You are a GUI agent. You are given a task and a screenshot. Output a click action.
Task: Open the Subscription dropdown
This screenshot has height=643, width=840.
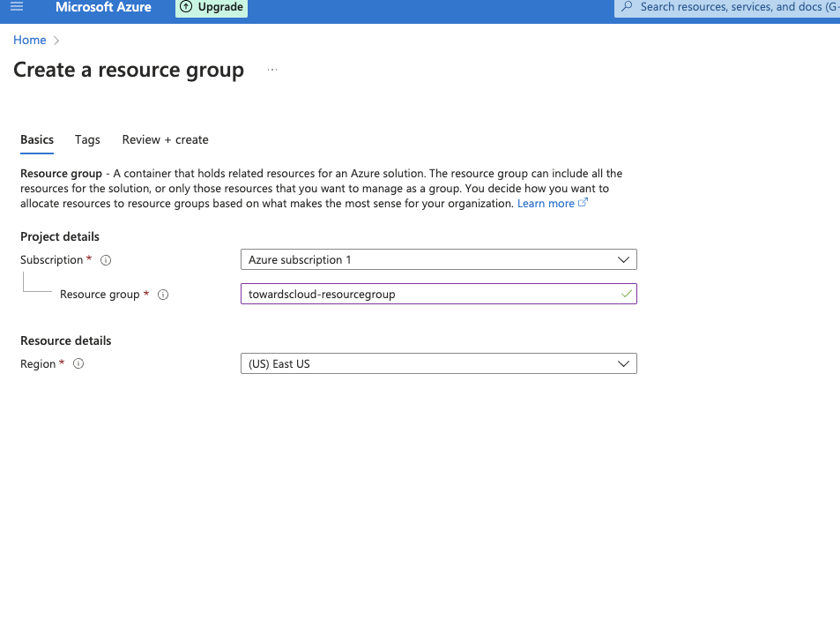click(439, 259)
